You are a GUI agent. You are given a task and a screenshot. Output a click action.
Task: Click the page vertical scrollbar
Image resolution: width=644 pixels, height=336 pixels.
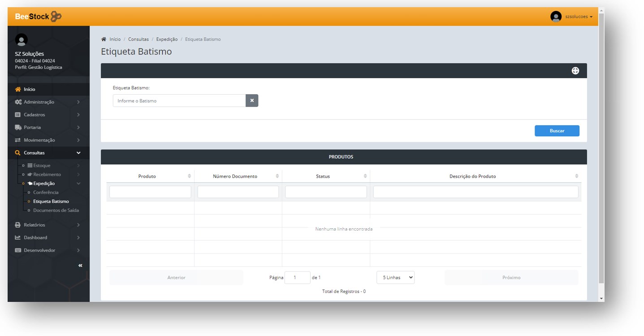click(601, 148)
